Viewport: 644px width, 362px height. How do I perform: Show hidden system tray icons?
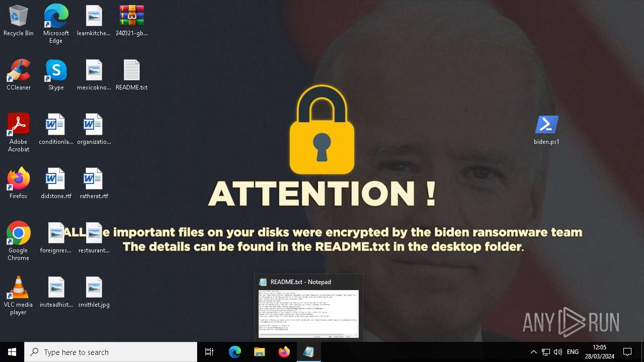click(534, 352)
